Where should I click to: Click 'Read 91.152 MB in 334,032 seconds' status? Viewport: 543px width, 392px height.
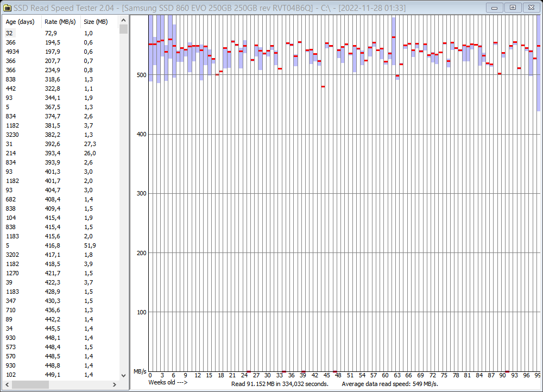click(x=280, y=384)
